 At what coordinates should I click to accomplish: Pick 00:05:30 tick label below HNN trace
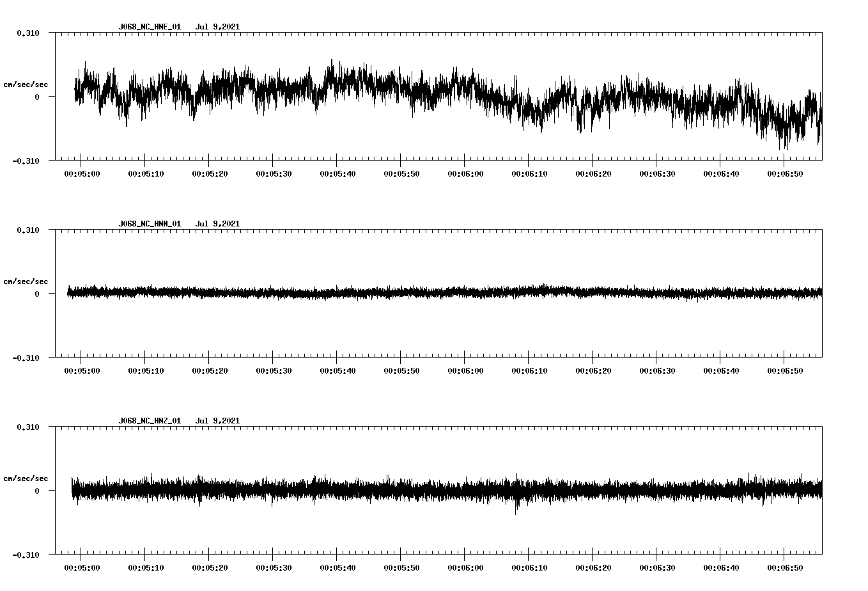274,371
